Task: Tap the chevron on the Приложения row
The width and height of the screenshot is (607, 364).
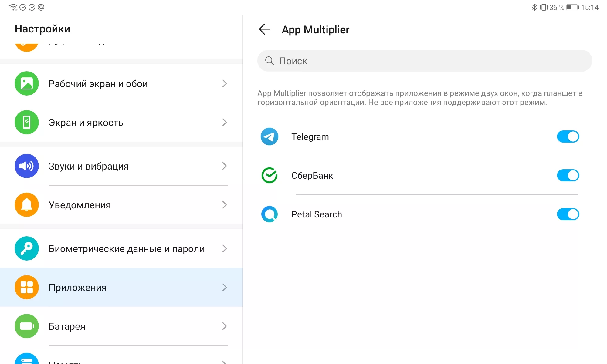Action: 224,287
